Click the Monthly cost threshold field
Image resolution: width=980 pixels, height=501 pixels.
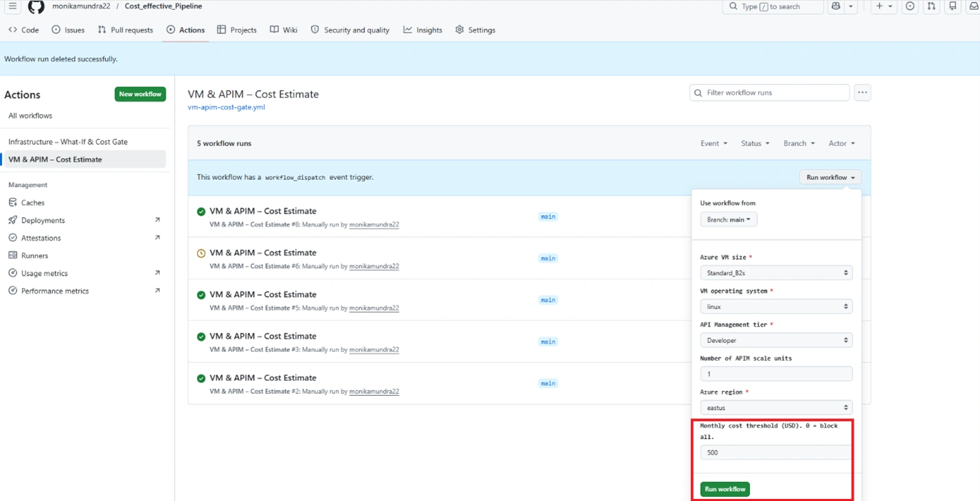pyautogui.click(x=776, y=452)
